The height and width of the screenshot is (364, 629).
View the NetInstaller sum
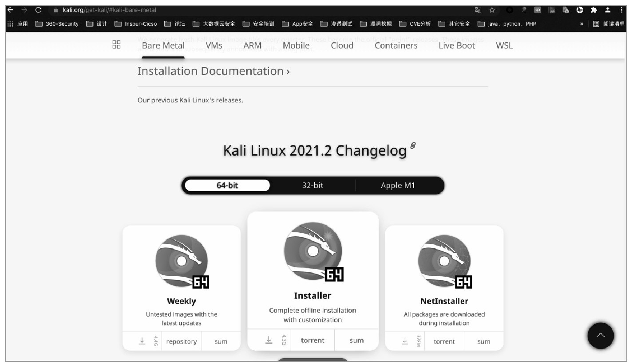484,341
